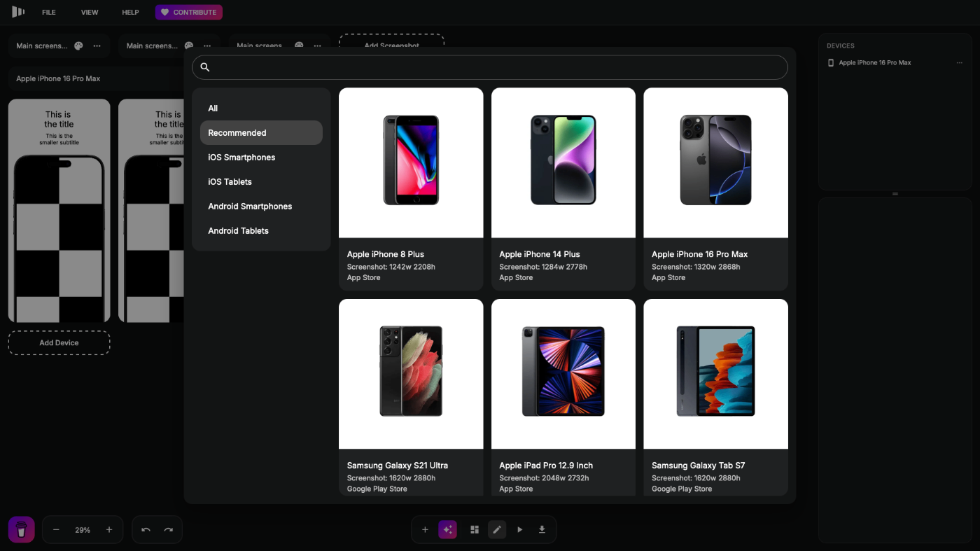Screen dimensions: 980x551
Task: Click the 29% zoom value
Action: pos(83,531)
